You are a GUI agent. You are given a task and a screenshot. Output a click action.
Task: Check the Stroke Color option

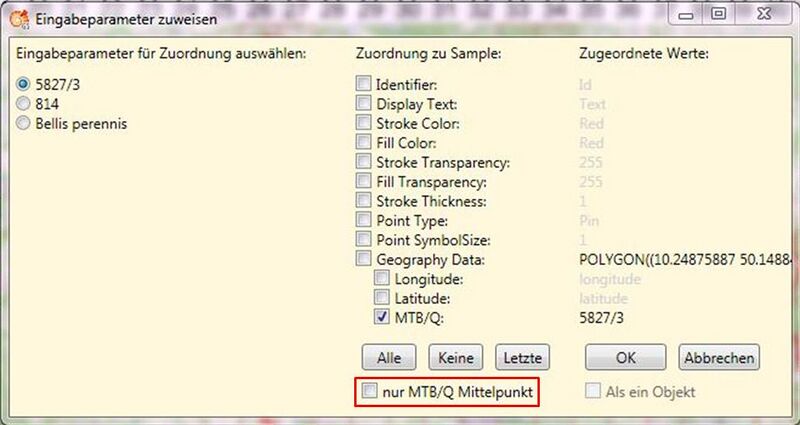tap(363, 122)
